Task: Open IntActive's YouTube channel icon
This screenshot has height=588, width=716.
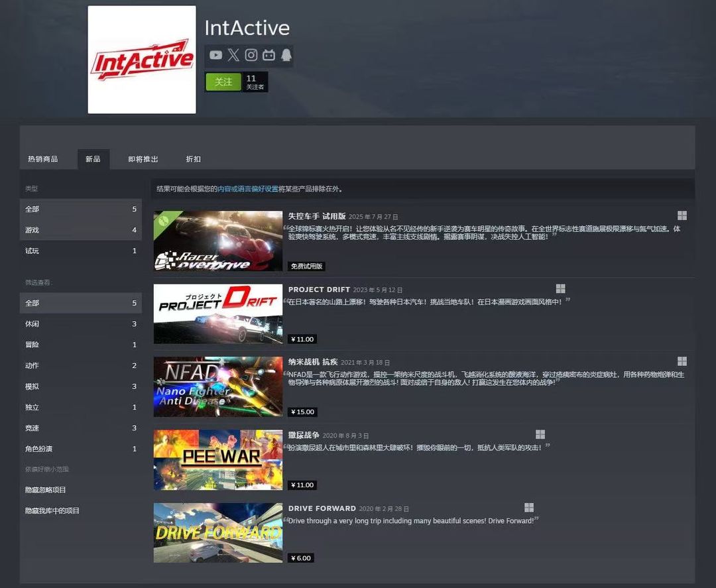Action: click(x=215, y=55)
